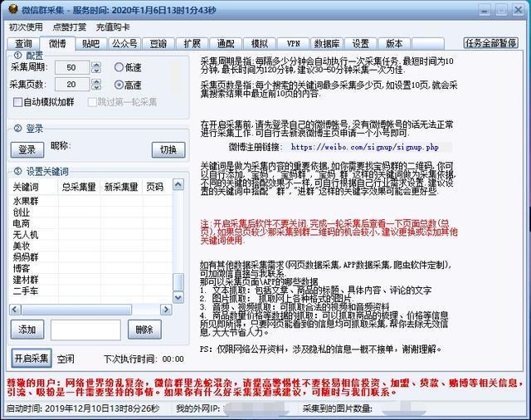Click the 新采集里 column header
531x420 pixels.
click(x=121, y=187)
